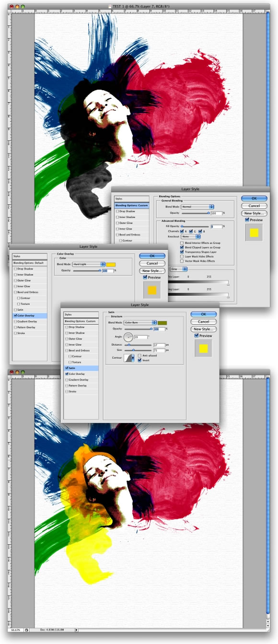Uncheck Transparency Shapes Layer option
The height and width of the screenshot is (644, 278).
tap(182, 252)
